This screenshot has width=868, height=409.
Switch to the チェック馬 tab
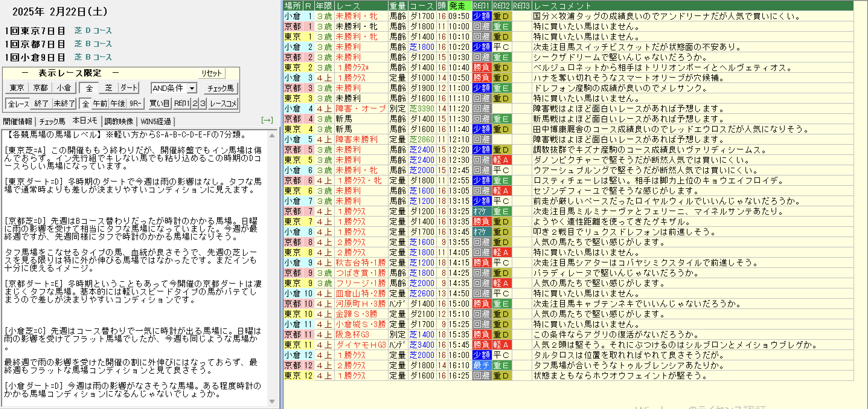tap(52, 121)
